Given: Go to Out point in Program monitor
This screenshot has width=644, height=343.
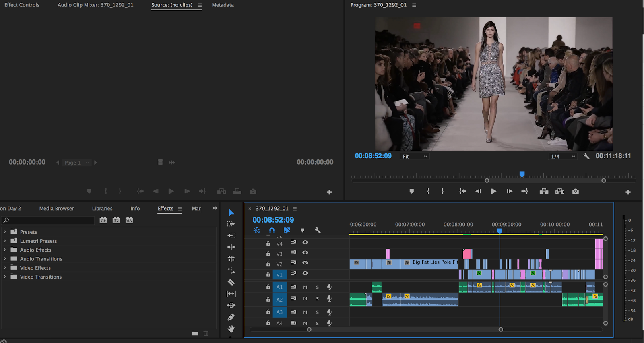Looking at the screenshot, I should [524, 191].
